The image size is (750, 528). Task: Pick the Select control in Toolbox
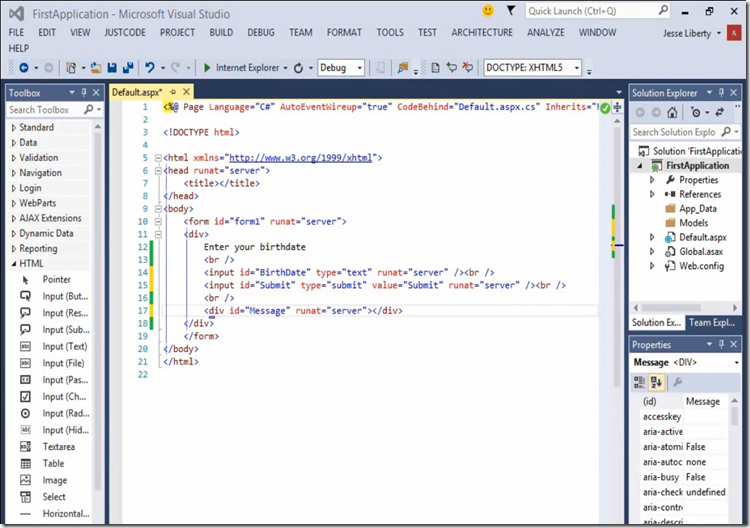(x=54, y=497)
